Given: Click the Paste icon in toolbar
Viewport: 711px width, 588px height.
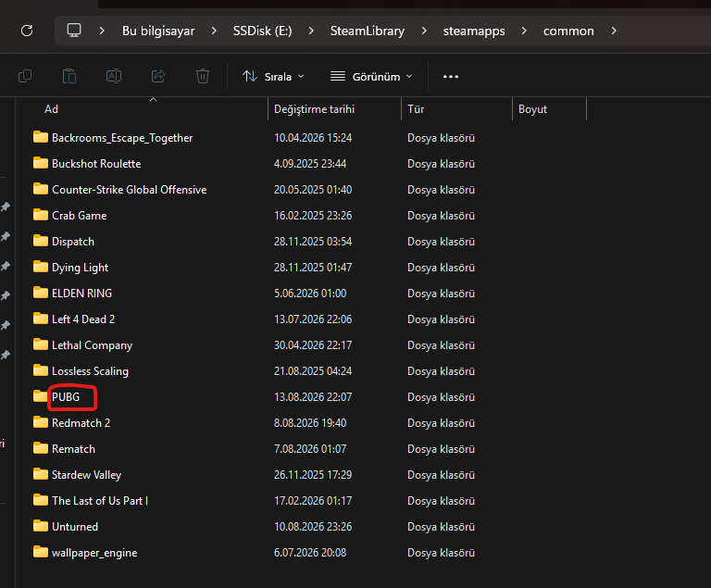Looking at the screenshot, I should (69, 76).
